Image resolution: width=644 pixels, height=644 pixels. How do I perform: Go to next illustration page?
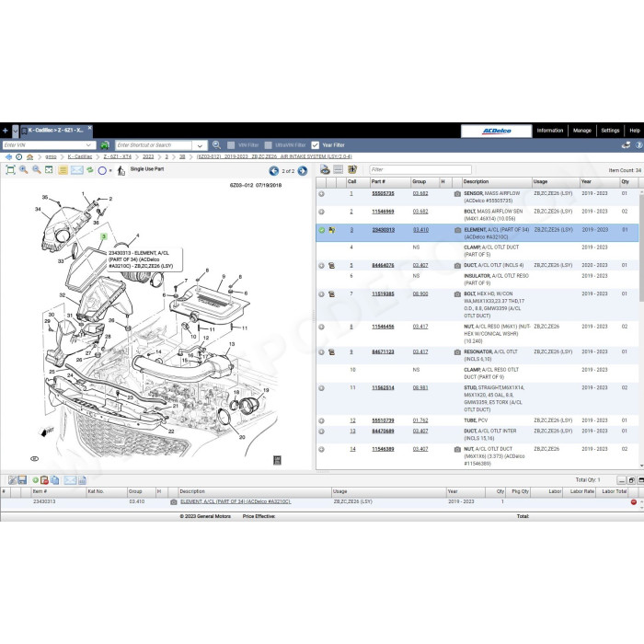pyautogui.click(x=303, y=171)
